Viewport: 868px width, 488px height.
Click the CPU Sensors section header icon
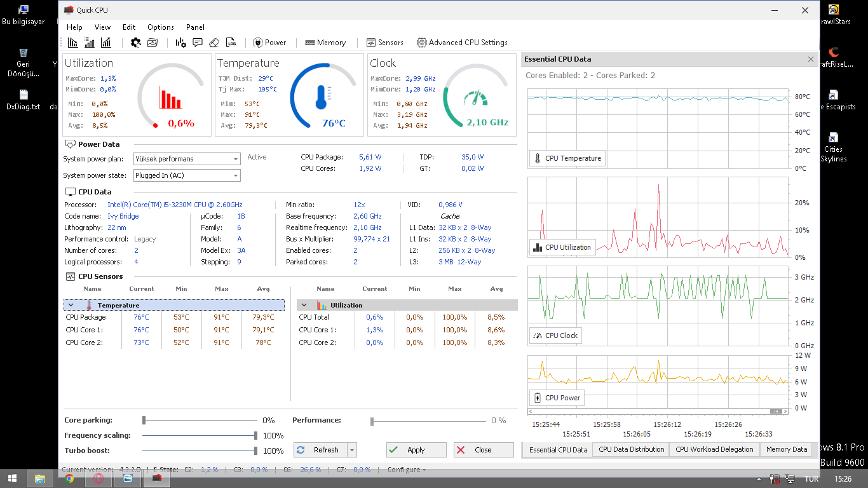click(x=70, y=276)
